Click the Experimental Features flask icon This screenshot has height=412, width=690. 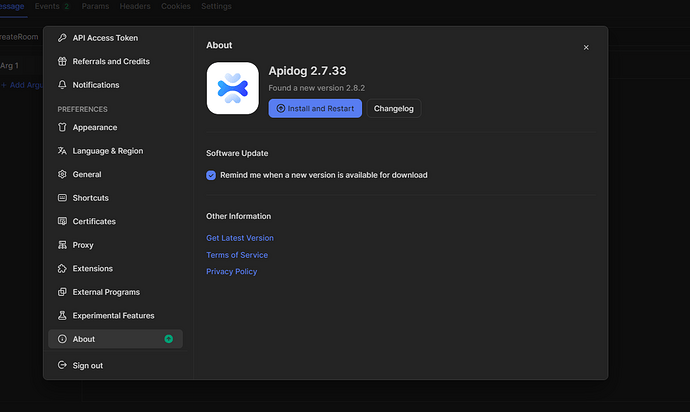coord(62,316)
